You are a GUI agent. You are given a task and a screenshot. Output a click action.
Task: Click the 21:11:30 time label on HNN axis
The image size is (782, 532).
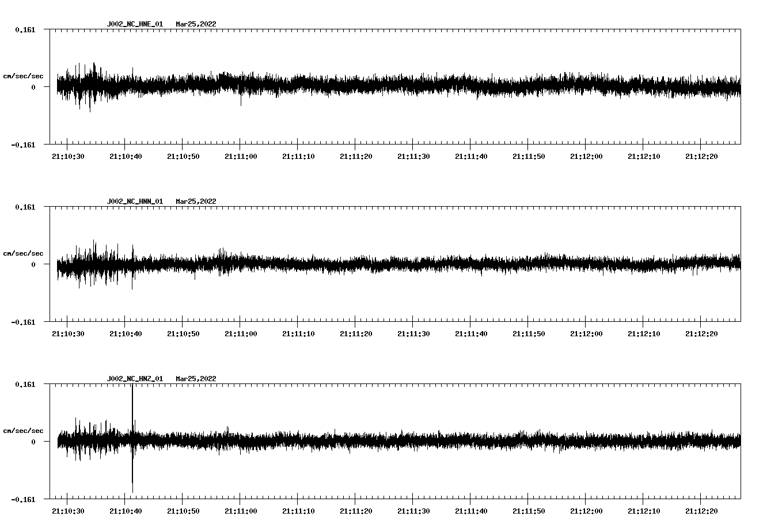pos(413,333)
